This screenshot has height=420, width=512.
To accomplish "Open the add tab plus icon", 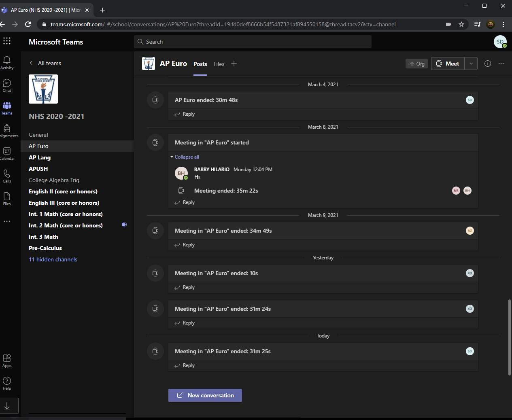I will (234, 64).
